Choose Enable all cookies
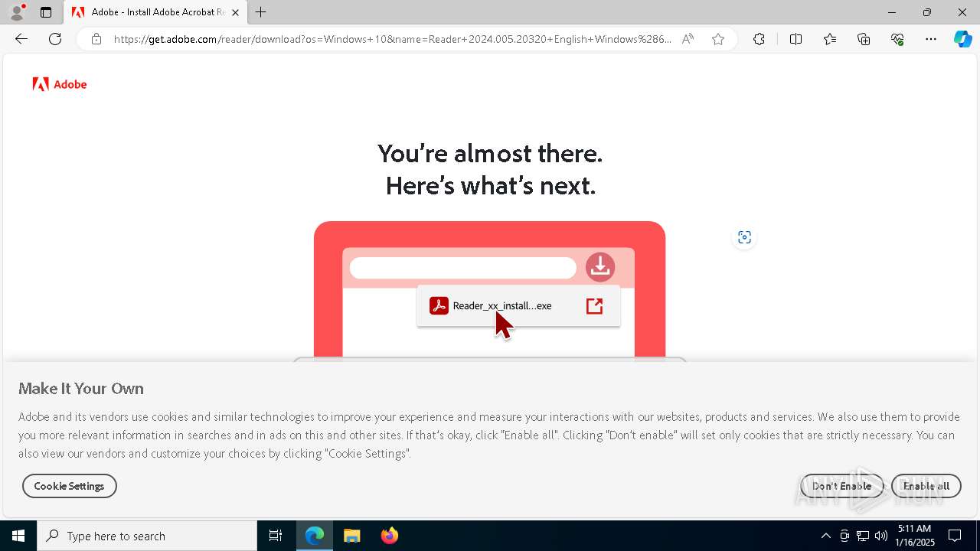Image resolution: width=980 pixels, height=551 pixels. 926,486
